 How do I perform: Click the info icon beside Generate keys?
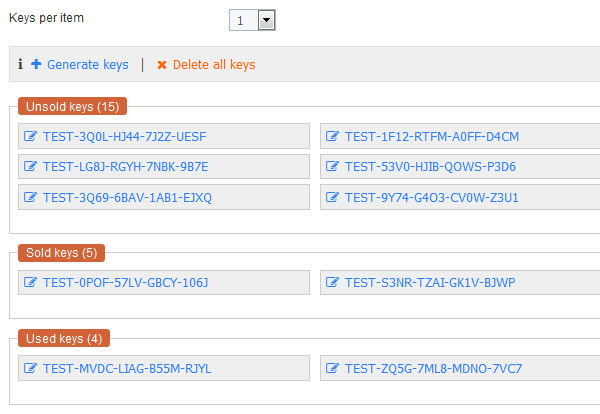20,64
